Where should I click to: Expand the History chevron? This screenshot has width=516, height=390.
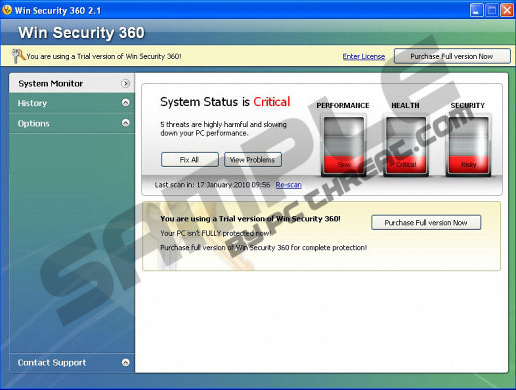click(125, 103)
